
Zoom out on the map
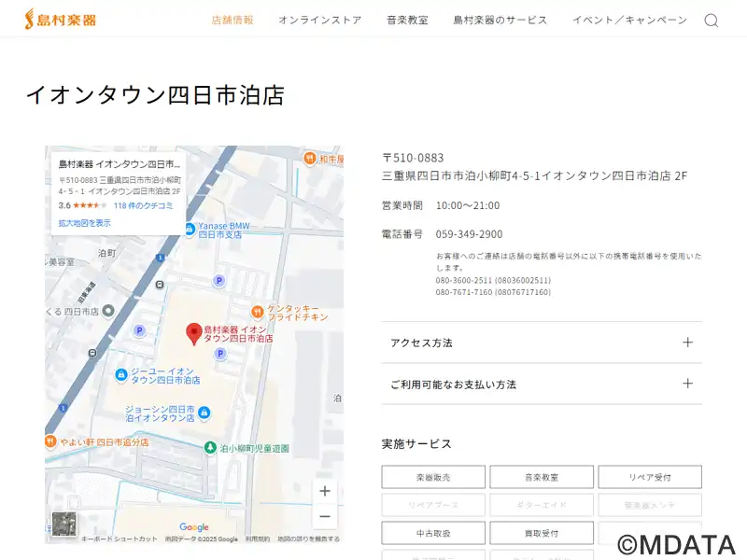(x=325, y=516)
